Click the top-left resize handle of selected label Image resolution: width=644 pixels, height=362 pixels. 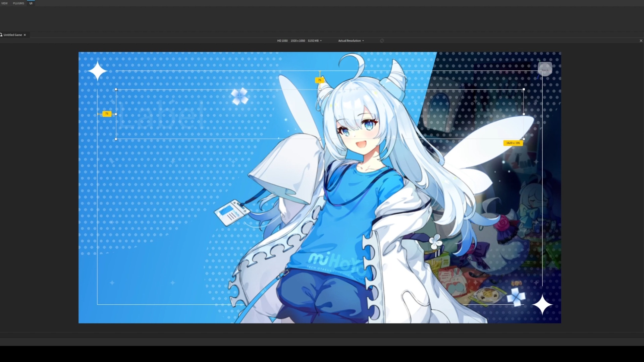coord(116,89)
